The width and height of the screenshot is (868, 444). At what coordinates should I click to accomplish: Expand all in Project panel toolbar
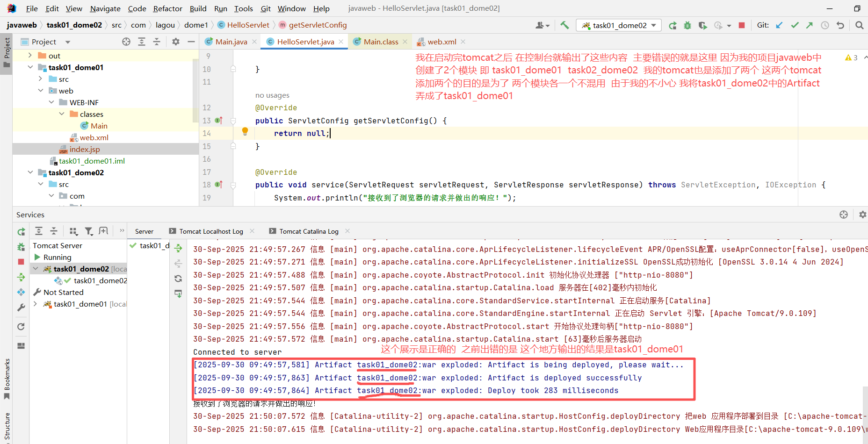point(142,42)
